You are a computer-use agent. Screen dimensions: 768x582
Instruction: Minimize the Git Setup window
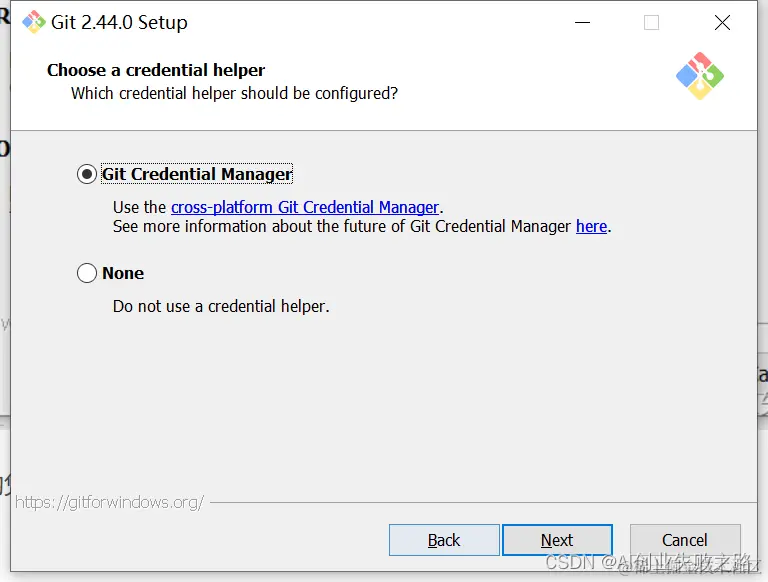tap(582, 23)
